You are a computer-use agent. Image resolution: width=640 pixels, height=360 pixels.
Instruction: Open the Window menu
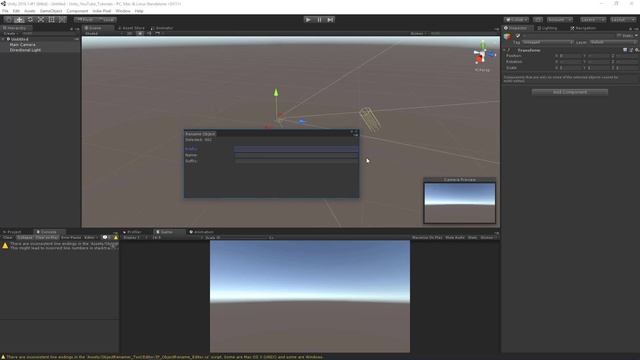tap(123, 11)
